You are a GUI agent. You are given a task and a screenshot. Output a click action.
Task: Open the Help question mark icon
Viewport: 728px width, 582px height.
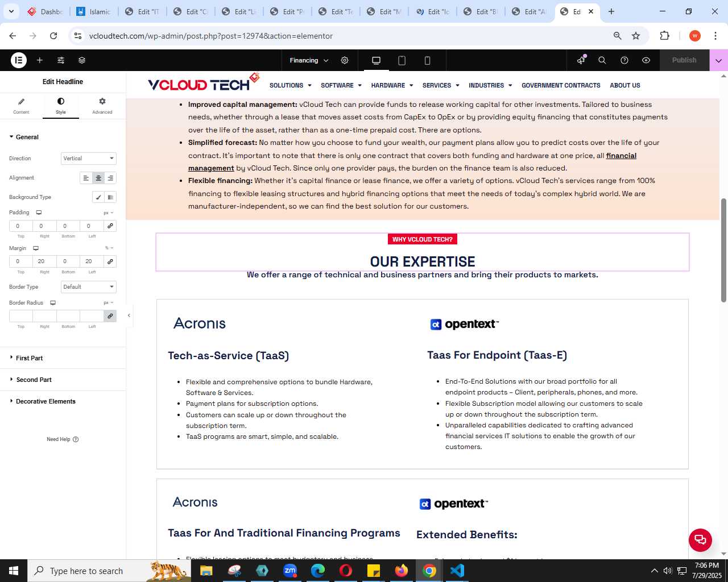[x=624, y=60]
